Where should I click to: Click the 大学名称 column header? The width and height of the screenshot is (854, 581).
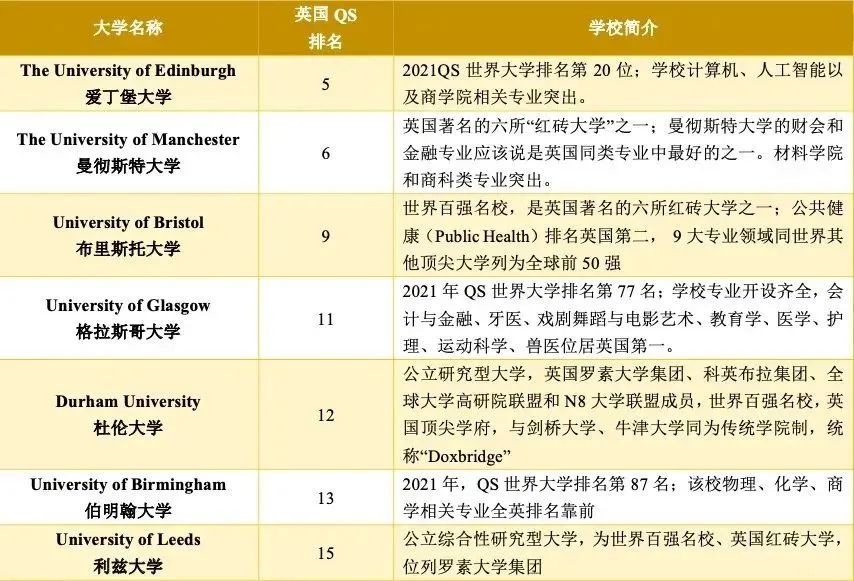coord(128,27)
